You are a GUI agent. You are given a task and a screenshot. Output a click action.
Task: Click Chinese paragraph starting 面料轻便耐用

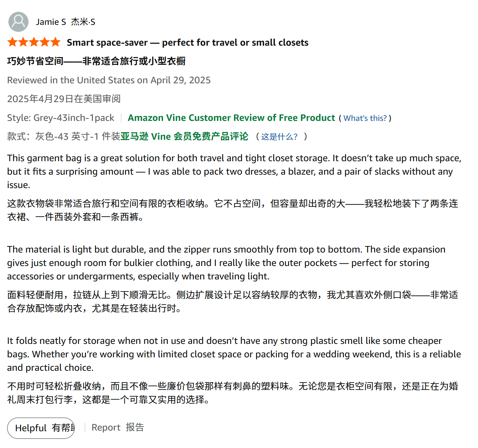tap(233, 302)
